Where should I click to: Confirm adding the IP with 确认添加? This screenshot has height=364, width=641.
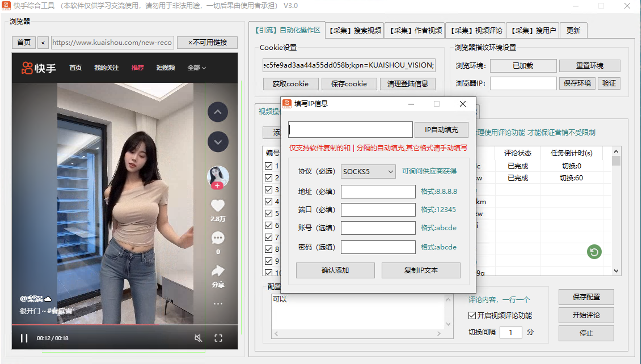pos(335,270)
